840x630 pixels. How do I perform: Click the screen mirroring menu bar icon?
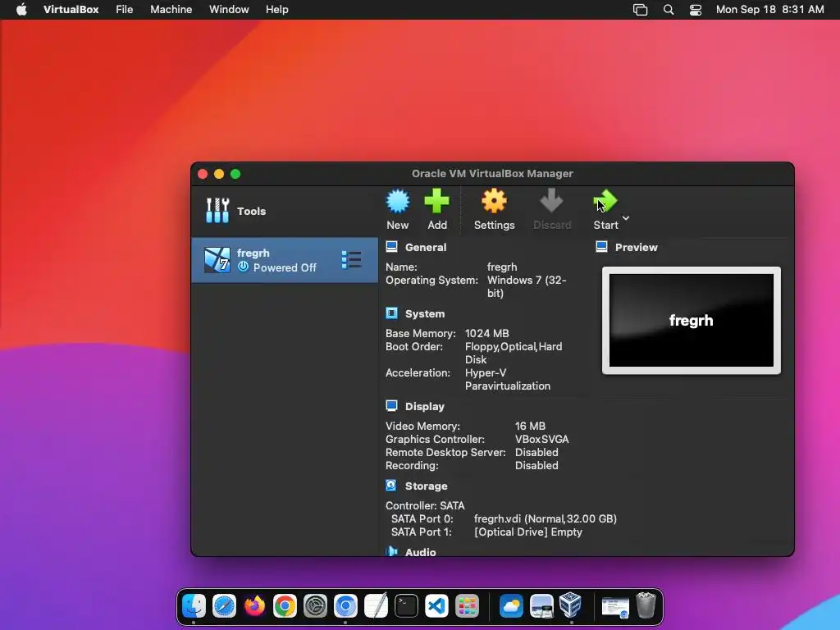click(x=640, y=10)
